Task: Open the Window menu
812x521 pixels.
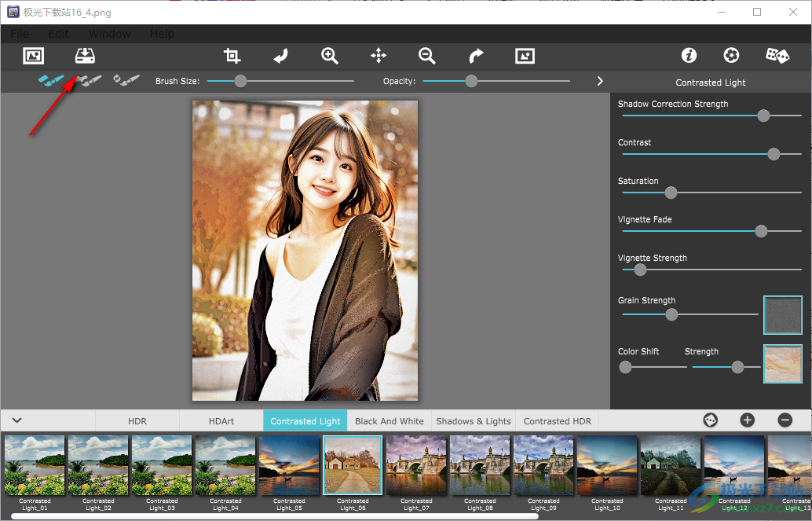Action: click(x=109, y=34)
